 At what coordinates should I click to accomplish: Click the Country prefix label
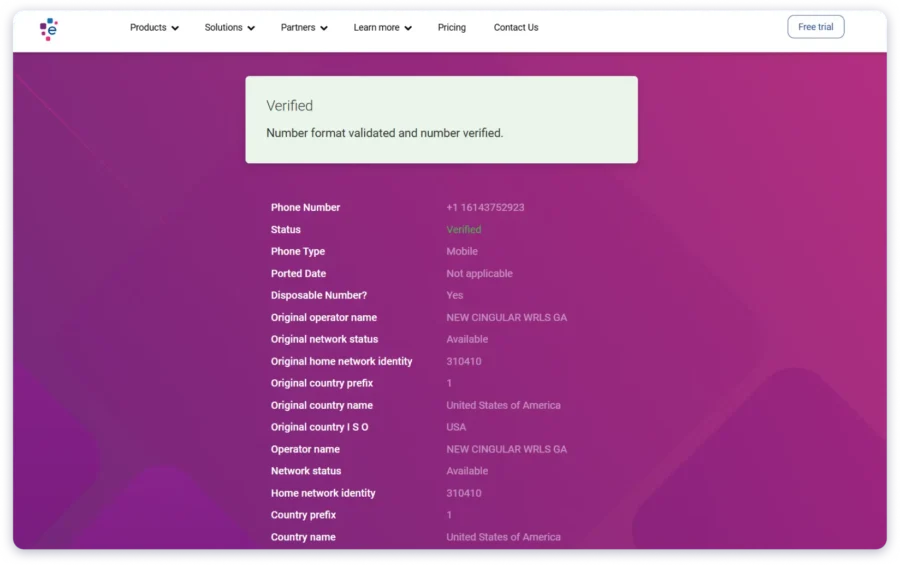303,515
